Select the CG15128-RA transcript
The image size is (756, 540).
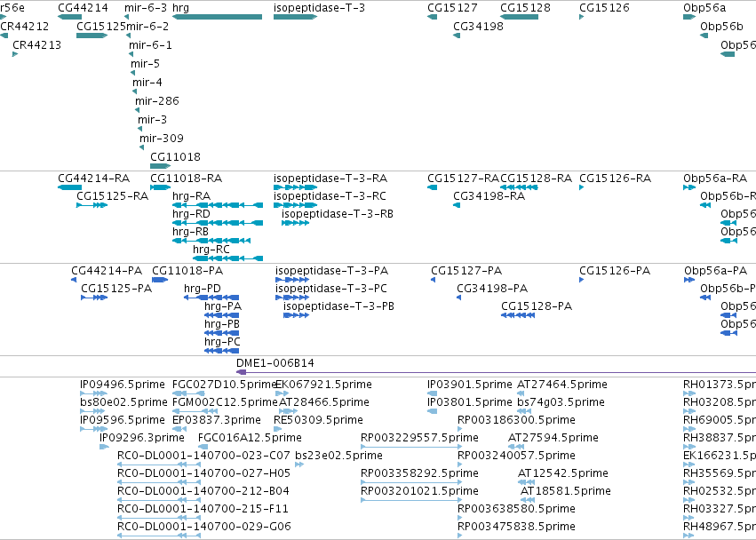tap(520, 187)
